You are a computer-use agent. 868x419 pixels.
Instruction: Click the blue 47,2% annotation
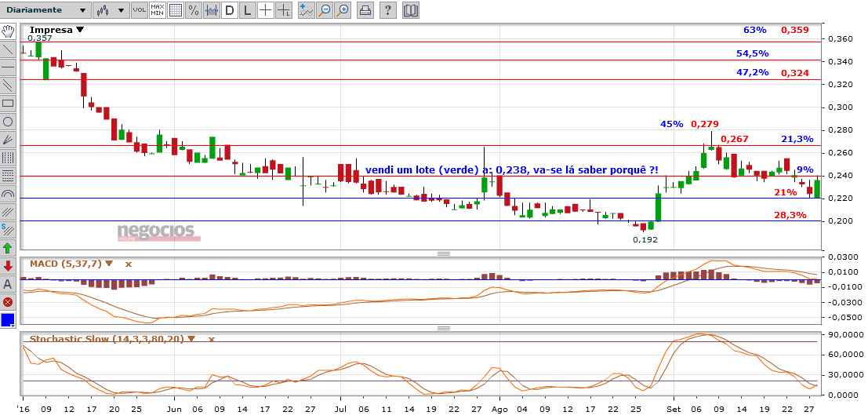752,73
